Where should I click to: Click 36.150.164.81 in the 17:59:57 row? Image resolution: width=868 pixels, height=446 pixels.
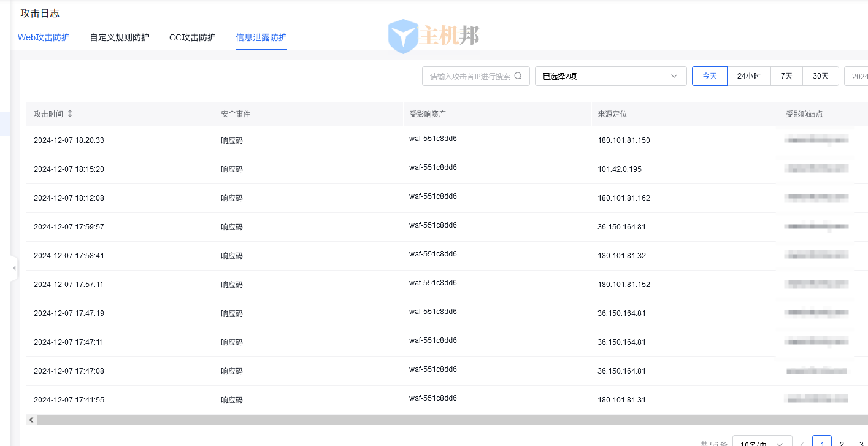pyautogui.click(x=621, y=227)
